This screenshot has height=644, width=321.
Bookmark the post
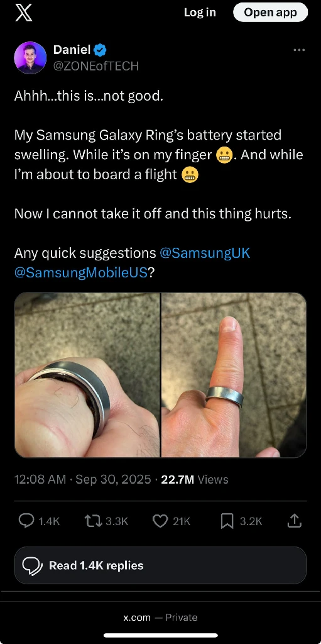(x=227, y=521)
